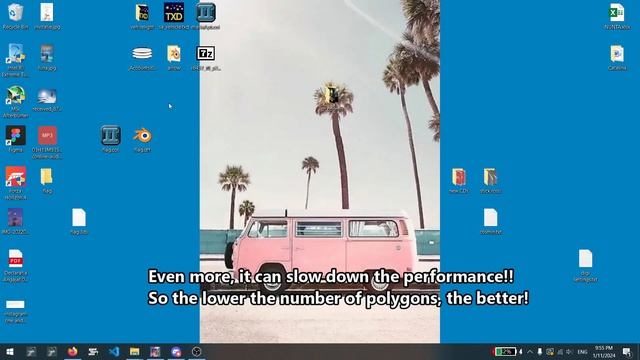Click the icon overlaid on the palm tree
Screen dimensions: 640x360
[x=332, y=94]
